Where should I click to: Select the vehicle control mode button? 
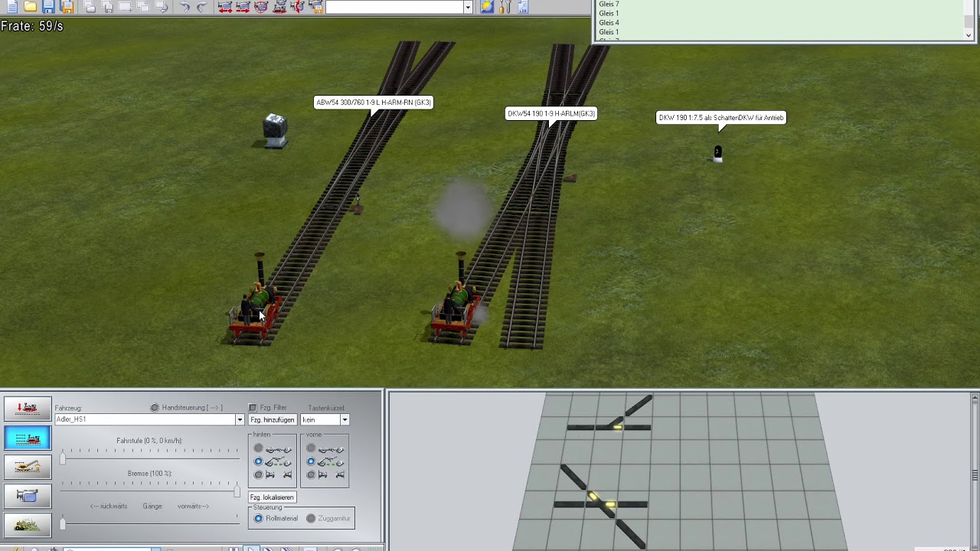28,439
